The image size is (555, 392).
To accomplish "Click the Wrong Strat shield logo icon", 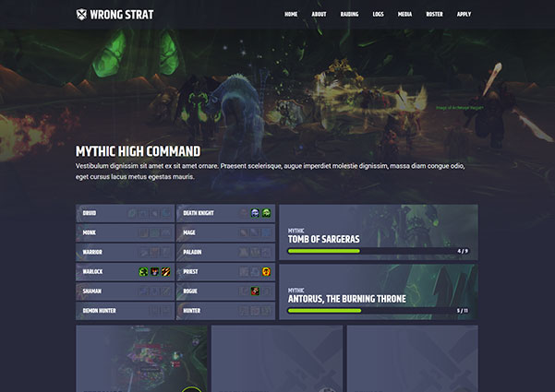I will (81, 15).
